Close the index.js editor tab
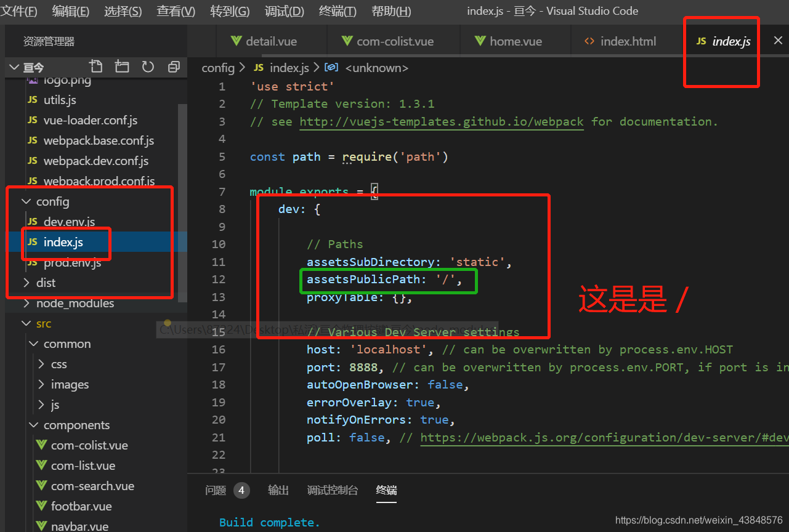789x532 pixels. pyautogui.click(x=778, y=41)
